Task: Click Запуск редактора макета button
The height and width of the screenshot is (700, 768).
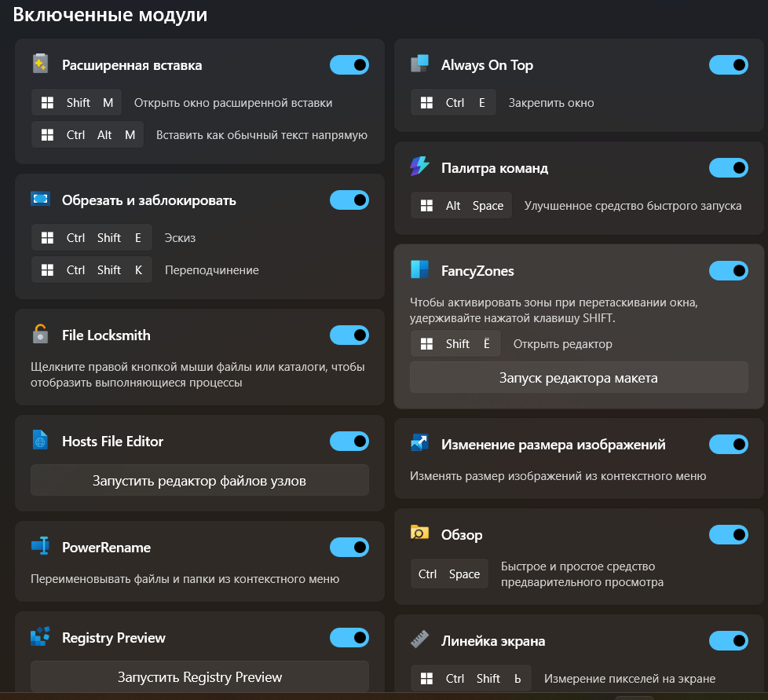Action: pos(579,378)
